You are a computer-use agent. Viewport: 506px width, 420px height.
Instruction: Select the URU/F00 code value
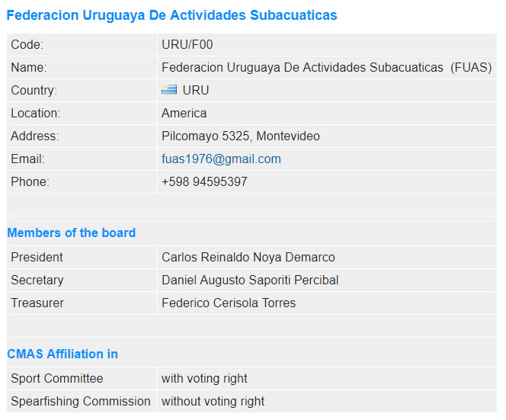pos(187,44)
